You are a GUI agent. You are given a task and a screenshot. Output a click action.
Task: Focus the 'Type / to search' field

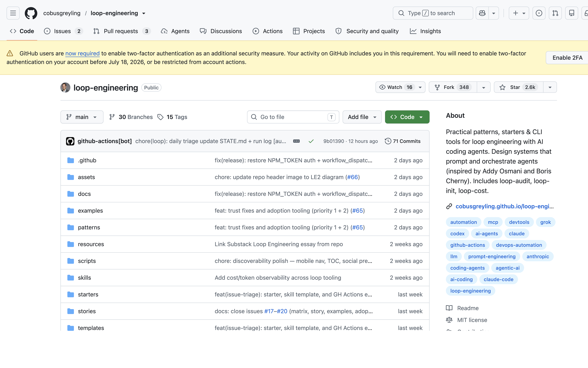pos(433,13)
